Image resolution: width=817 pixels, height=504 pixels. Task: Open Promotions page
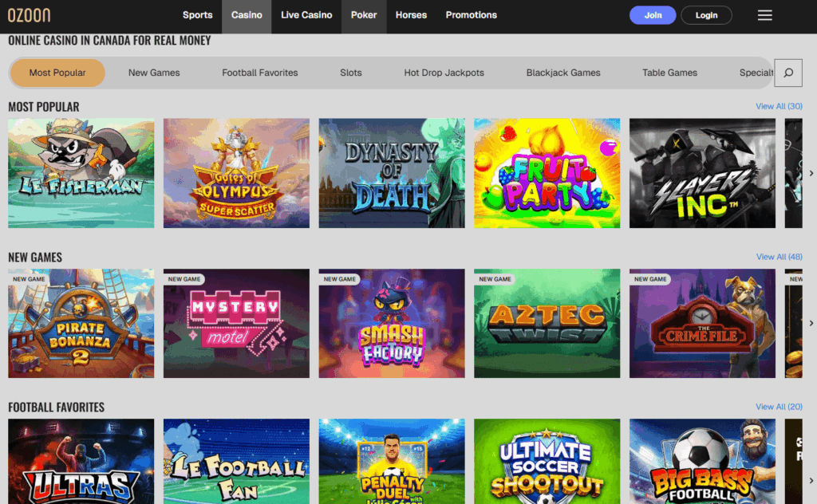(x=471, y=15)
